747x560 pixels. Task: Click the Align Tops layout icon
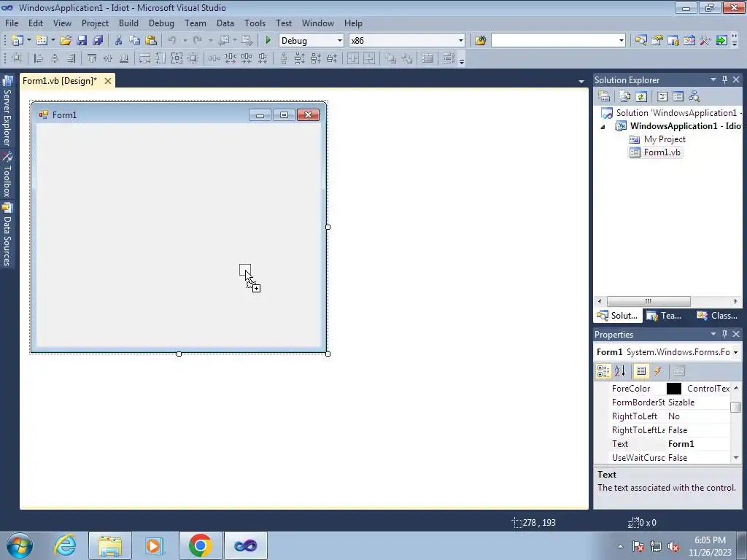(x=91, y=58)
